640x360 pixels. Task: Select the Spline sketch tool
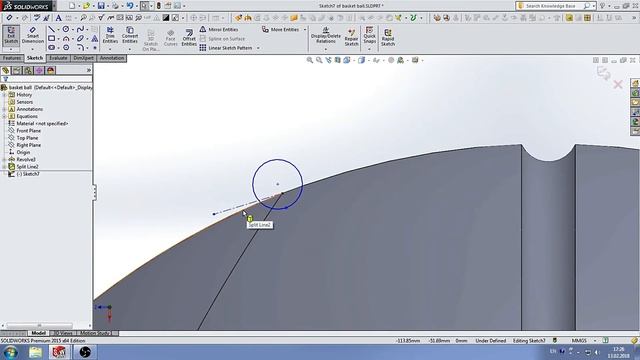tap(80, 29)
